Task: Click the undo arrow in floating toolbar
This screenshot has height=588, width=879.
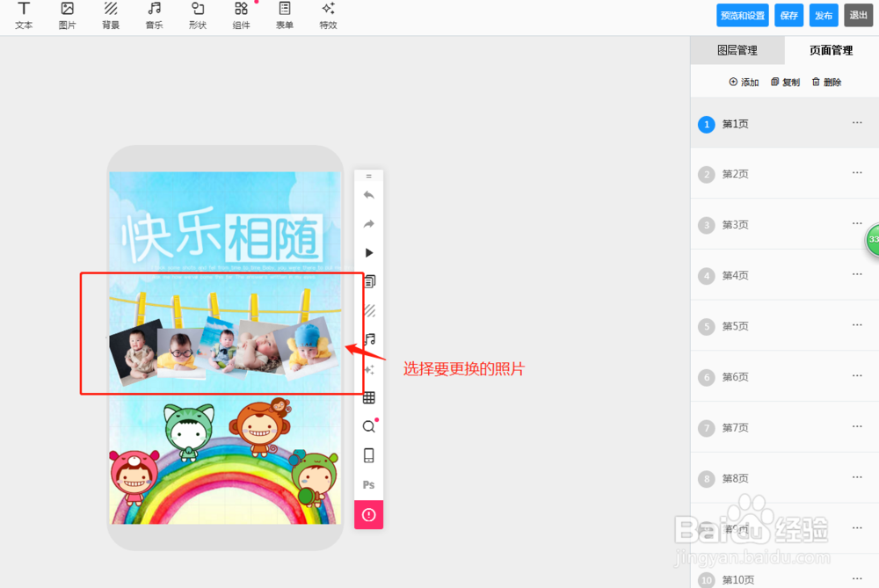Action: click(x=368, y=195)
